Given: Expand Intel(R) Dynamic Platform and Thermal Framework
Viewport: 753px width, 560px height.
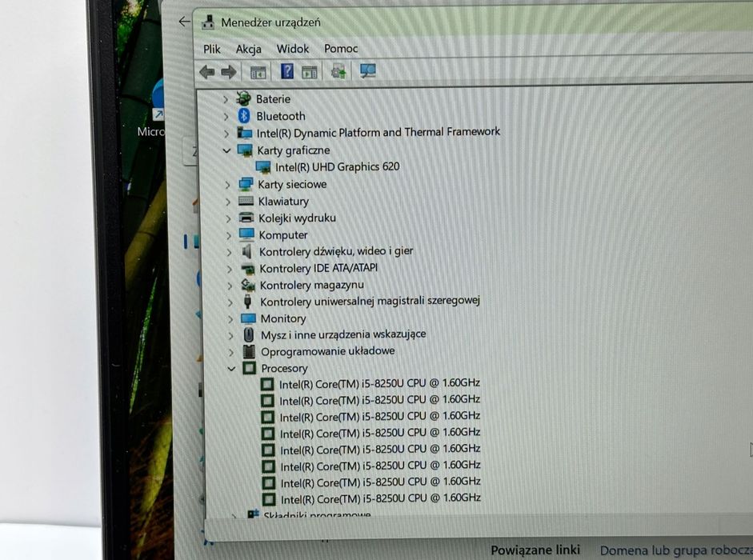Looking at the screenshot, I should tap(226, 133).
